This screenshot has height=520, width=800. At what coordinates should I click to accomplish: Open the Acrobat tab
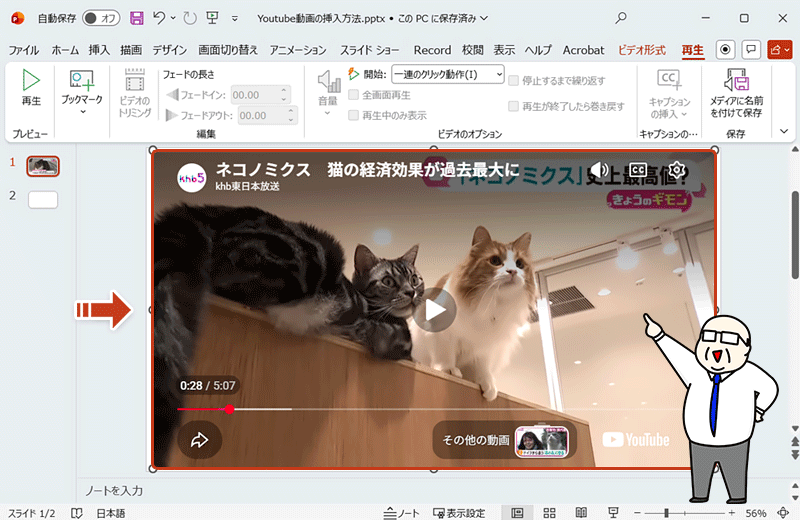point(583,50)
